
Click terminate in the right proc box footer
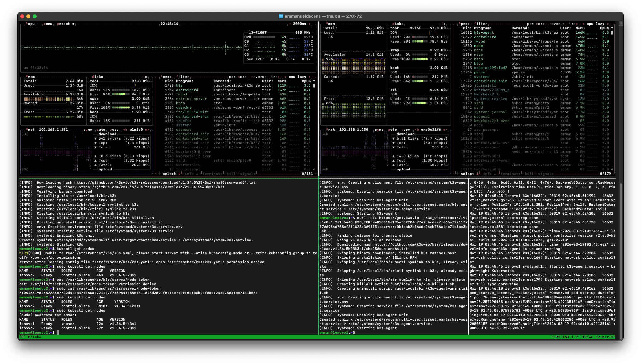[x=510, y=174]
